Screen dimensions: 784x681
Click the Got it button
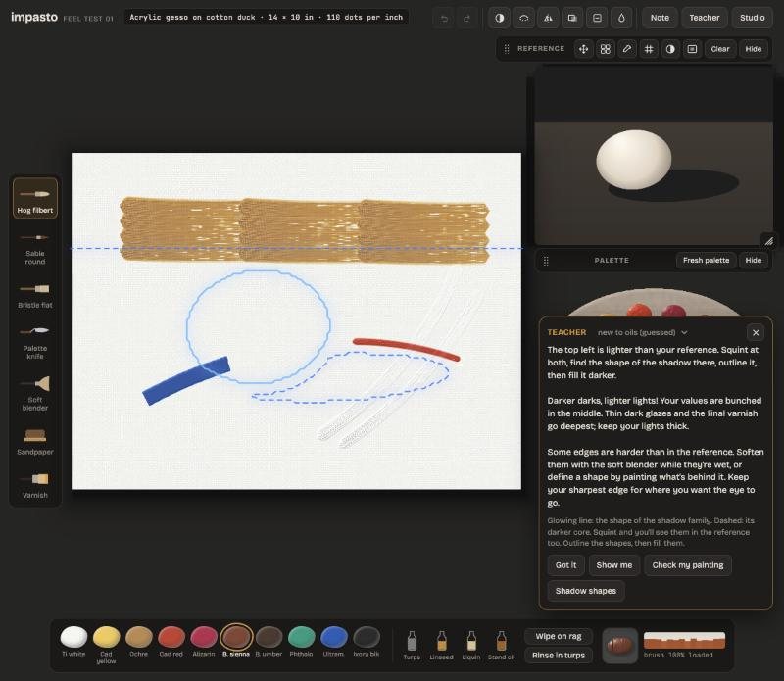tap(565, 565)
